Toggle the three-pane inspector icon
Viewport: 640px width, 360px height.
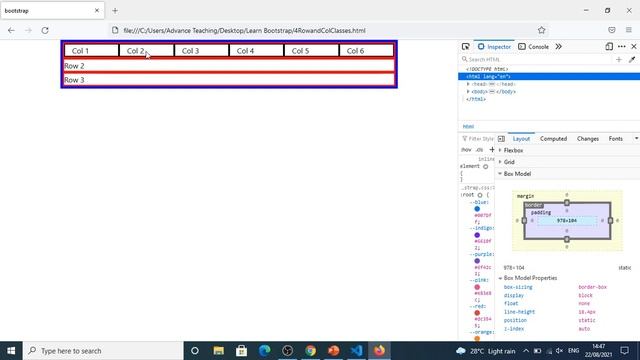[501, 139]
